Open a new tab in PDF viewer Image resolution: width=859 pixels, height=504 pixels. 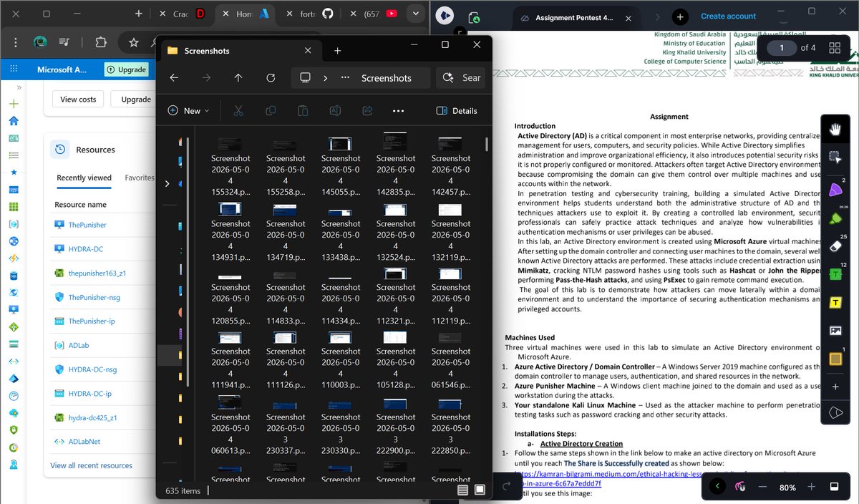680,17
